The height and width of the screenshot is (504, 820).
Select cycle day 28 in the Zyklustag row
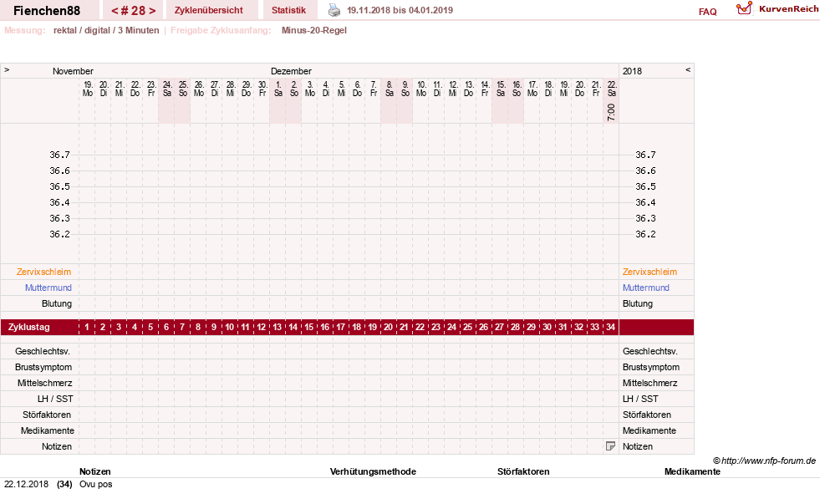pyautogui.click(x=515, y=328)
